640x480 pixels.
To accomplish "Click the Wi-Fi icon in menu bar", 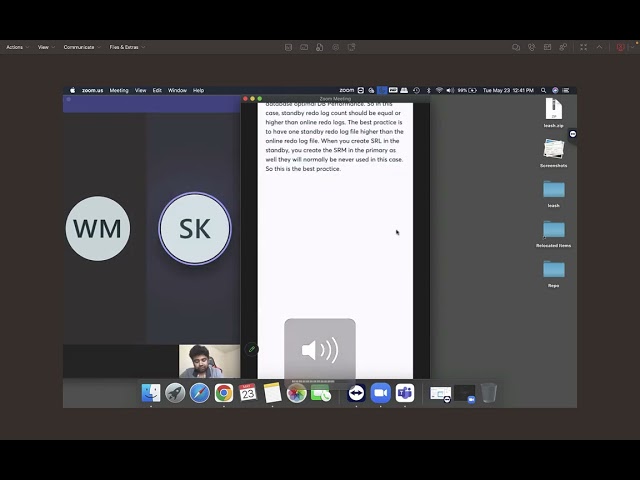I will (439, 90).
